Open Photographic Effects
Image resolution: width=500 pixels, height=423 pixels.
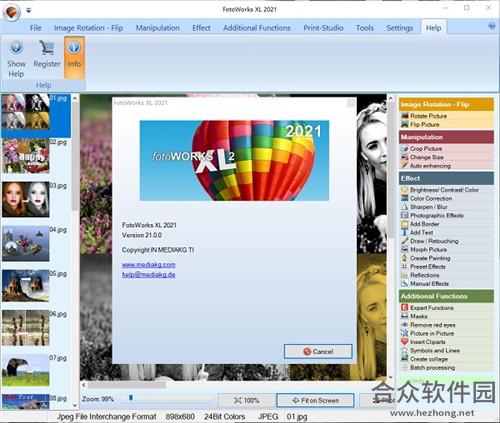pos(437,215)
